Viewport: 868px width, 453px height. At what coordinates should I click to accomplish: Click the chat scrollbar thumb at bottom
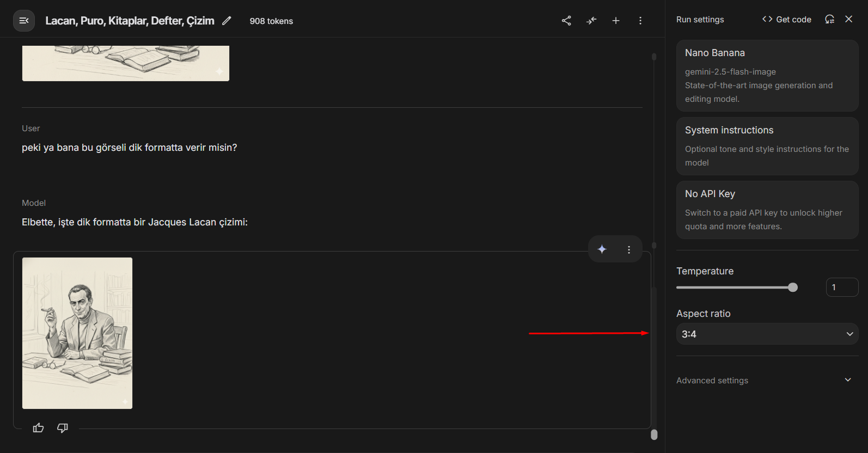[654, 434]
